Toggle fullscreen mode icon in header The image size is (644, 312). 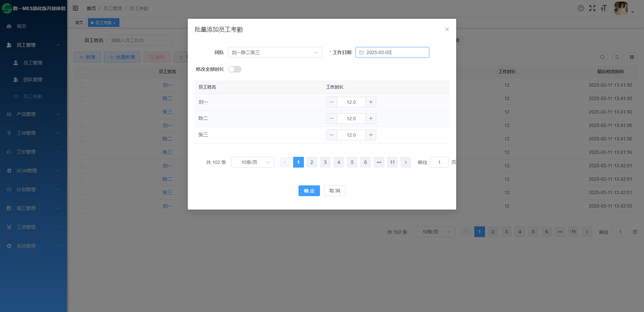[592, 8]
